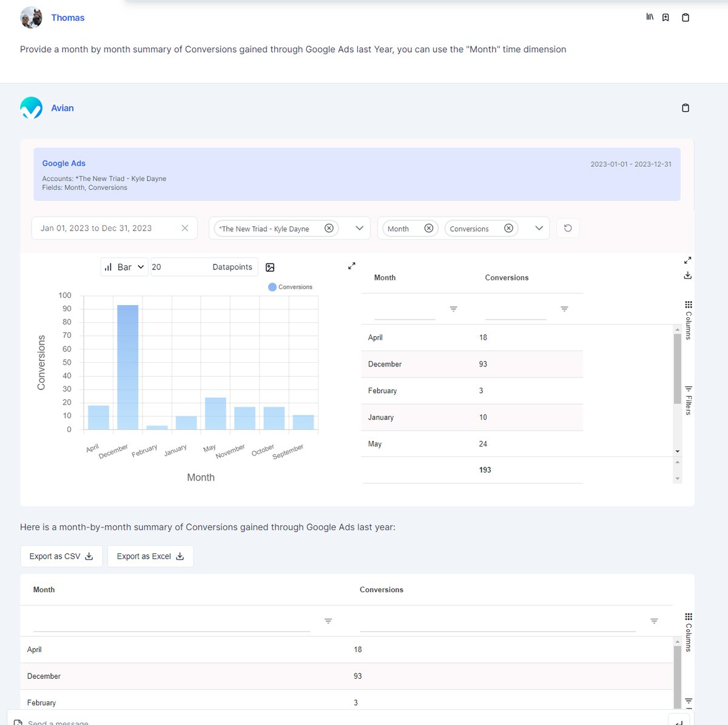
Task: Click Export as CSV button
Action: tap(61, 556)
